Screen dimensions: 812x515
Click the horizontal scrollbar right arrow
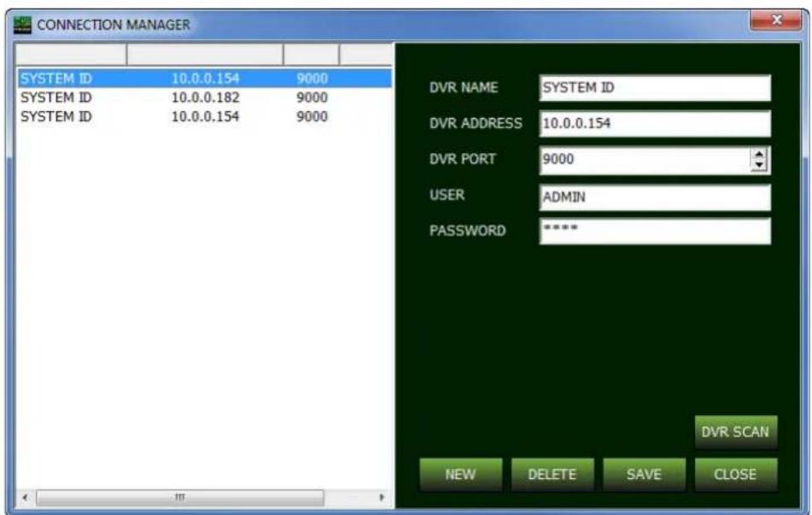(383, 497)
